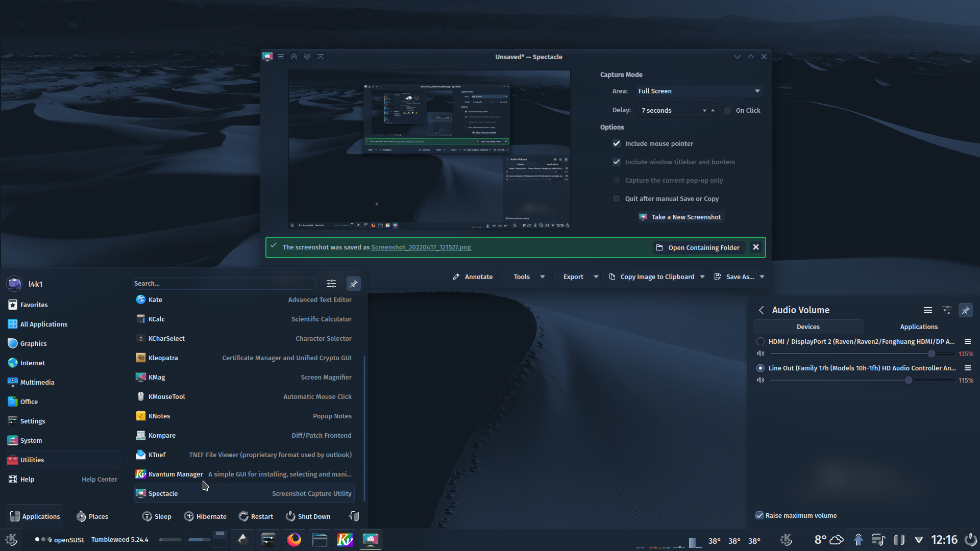Toggle Include mouse pointer checkbox

click(617, 143)
